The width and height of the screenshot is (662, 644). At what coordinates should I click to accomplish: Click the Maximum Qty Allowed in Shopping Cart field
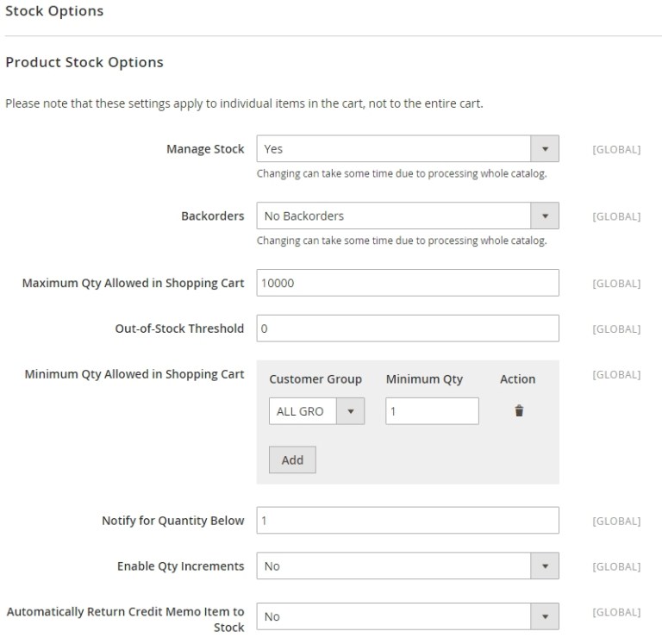click(x=407, y=283)
